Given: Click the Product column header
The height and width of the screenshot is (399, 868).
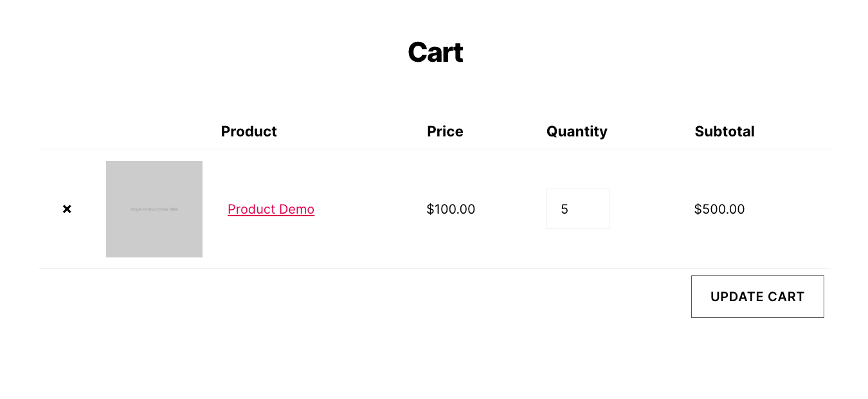Looking at the screenshot, I should (x=249, y=131).
